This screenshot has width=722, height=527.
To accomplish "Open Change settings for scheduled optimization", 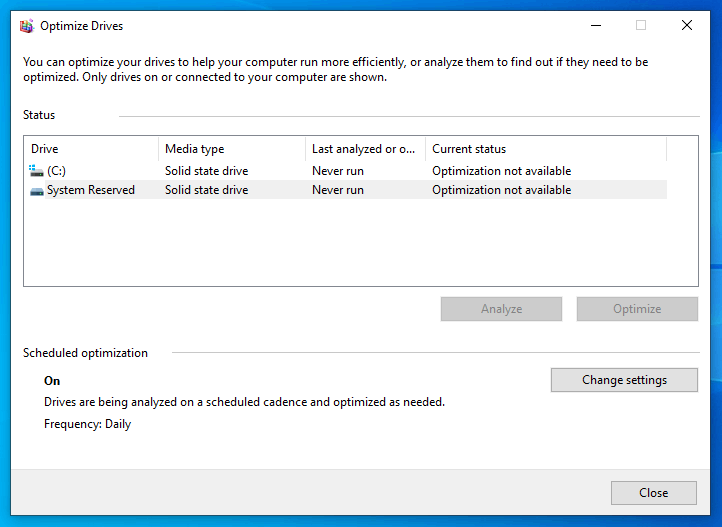I will pos(624,380).
